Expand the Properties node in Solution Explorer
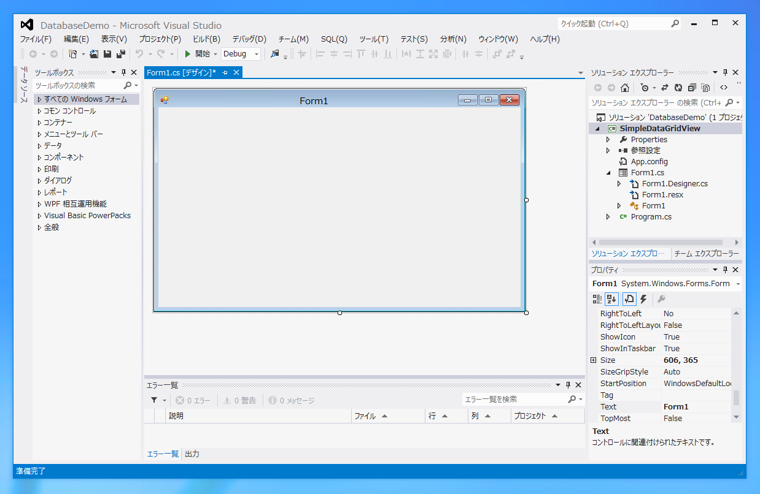This screenshot has width=760, height=494. click(x=608, y=140)
